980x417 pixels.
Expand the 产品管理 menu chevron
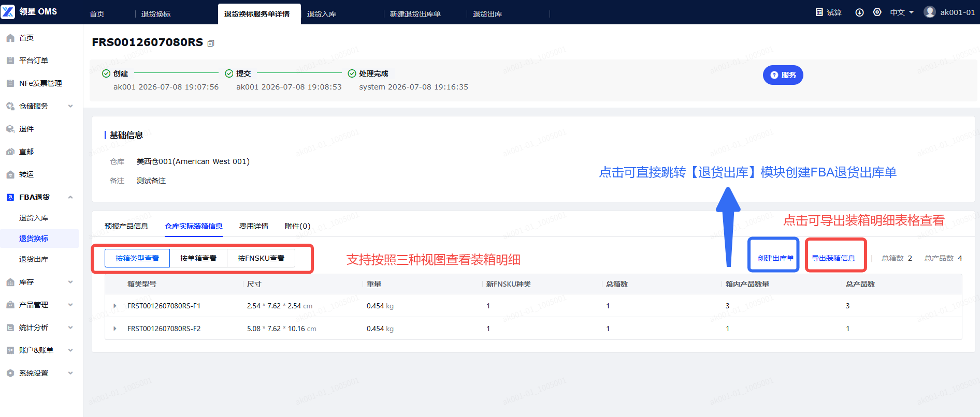(70, 305)
